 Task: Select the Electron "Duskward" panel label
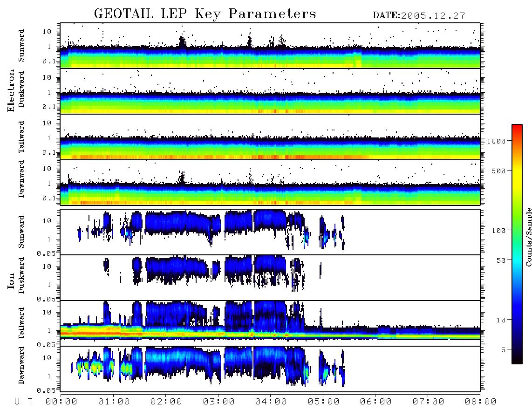tap(21, 89)
